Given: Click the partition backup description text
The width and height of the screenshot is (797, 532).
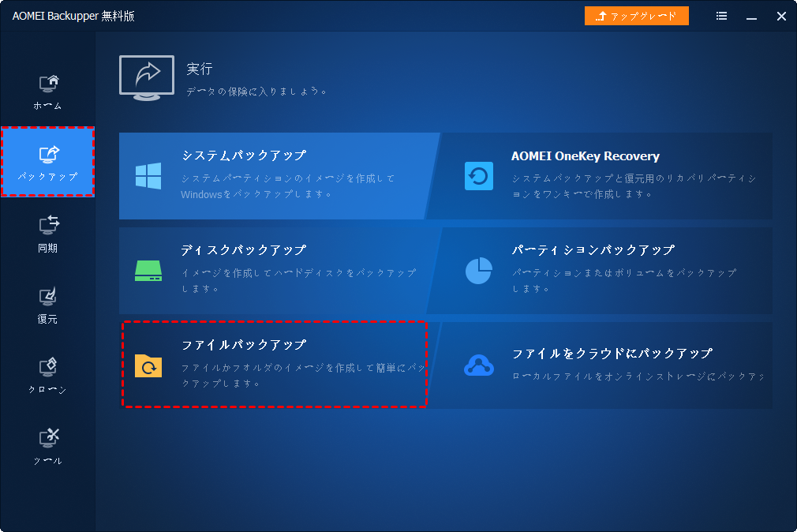Looking at the screenshot, I should [x=624, y=281].
